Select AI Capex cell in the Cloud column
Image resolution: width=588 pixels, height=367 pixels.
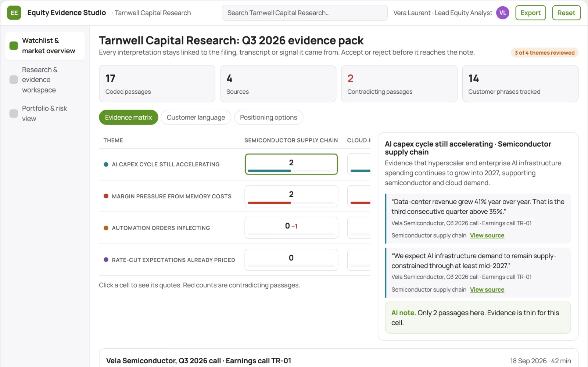point(359,164)
